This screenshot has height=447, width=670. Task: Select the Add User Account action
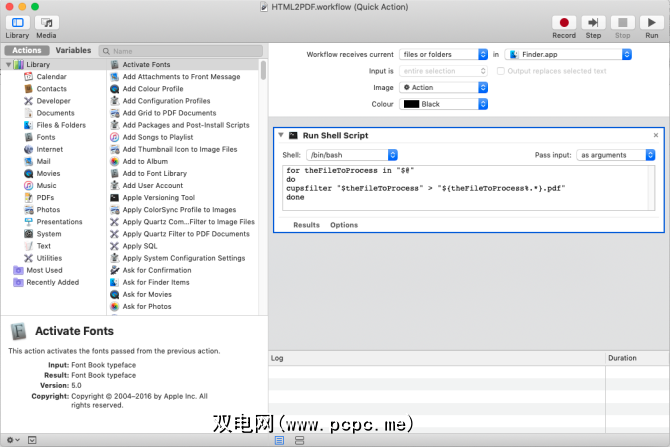pyautogui.click(x=153, y=185)
